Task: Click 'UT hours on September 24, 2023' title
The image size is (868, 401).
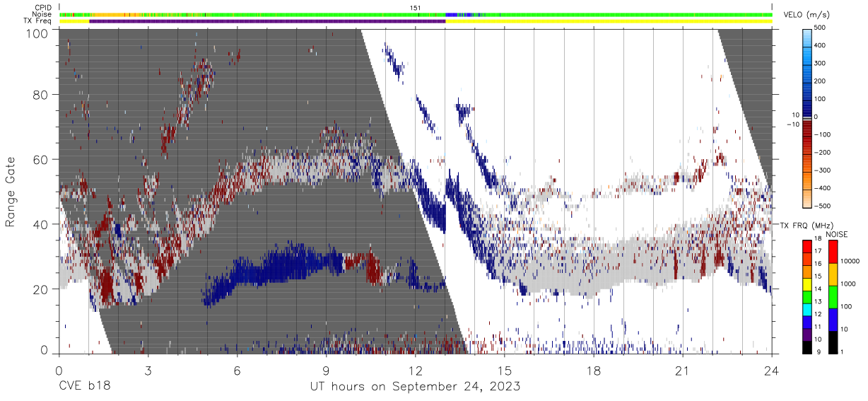Action: coord(416,387)
